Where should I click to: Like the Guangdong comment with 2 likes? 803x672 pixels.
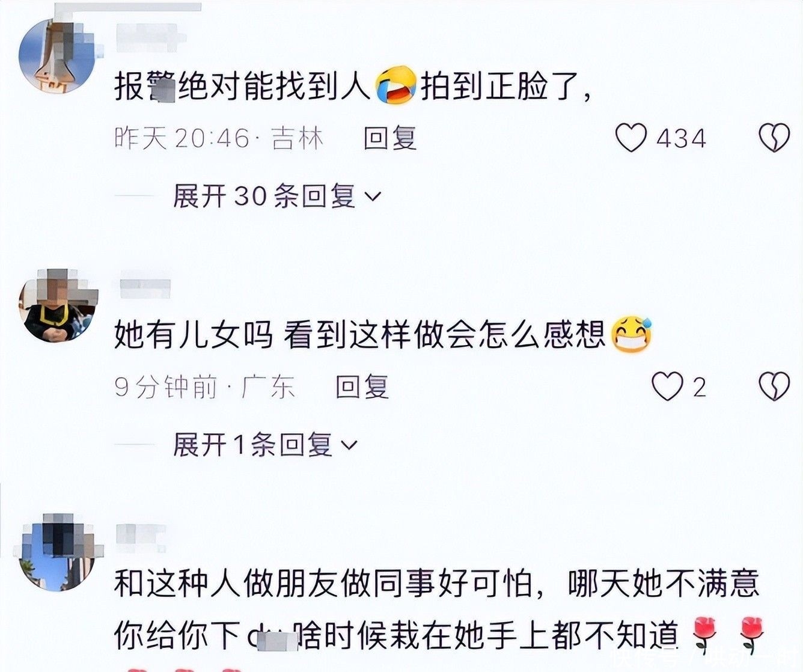(668, 386)
